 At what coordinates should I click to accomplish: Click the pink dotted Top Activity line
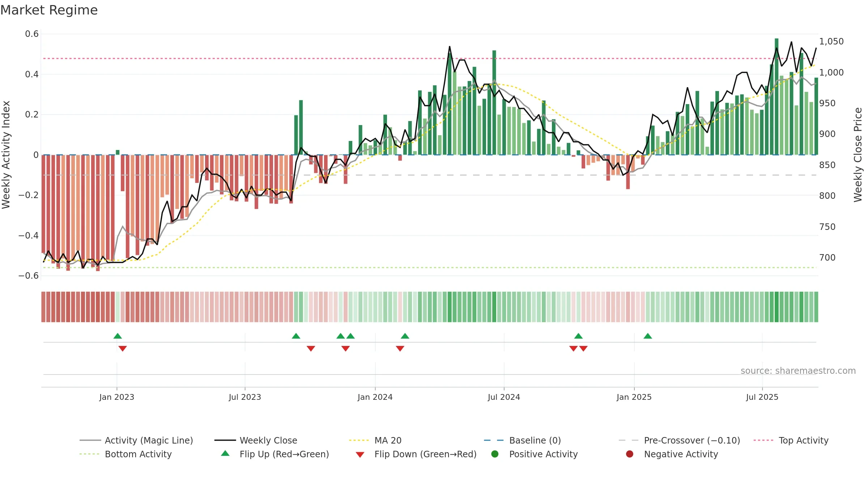tap(430, 58)
